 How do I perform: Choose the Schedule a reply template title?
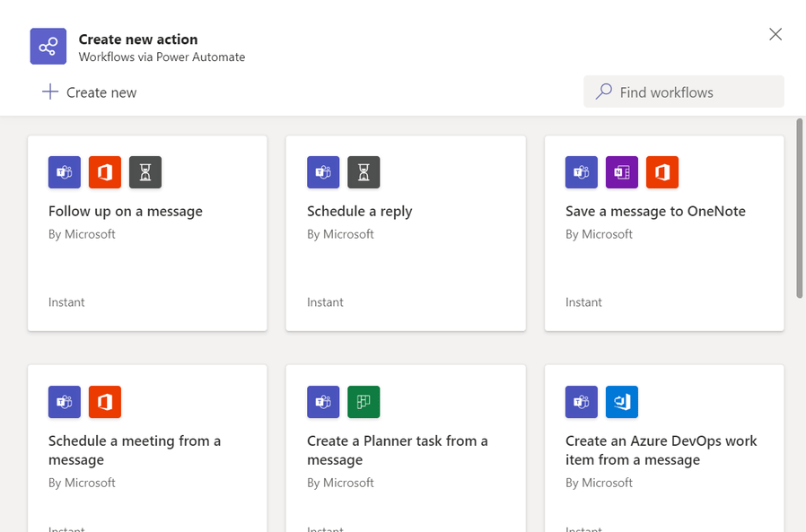pyautogui.click(x=359, y=212)
